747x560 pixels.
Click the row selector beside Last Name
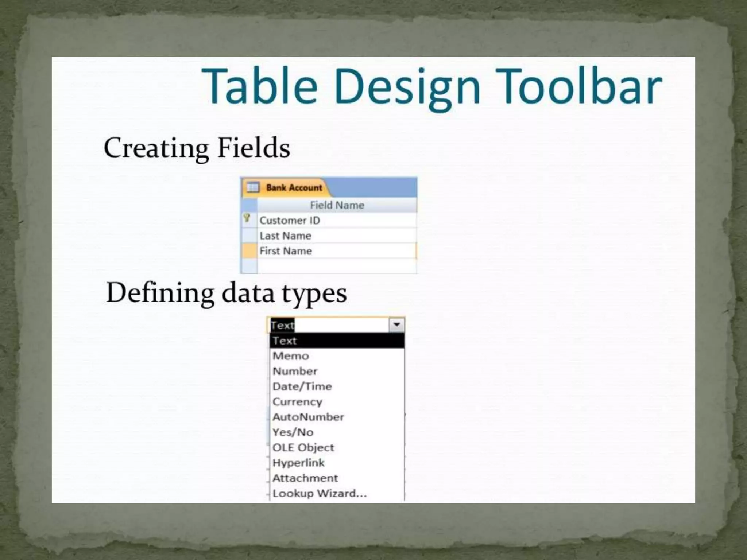[x=249, y=236]
